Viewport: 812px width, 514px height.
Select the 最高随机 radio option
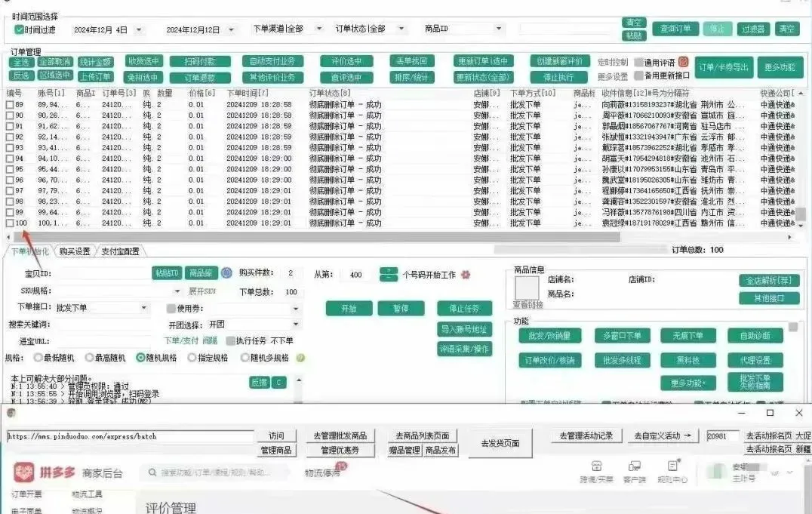90,358
